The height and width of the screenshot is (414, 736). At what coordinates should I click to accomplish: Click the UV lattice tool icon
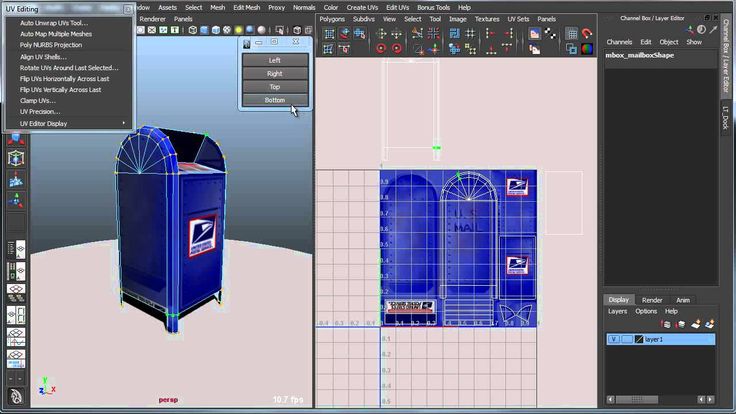[330, 33]
